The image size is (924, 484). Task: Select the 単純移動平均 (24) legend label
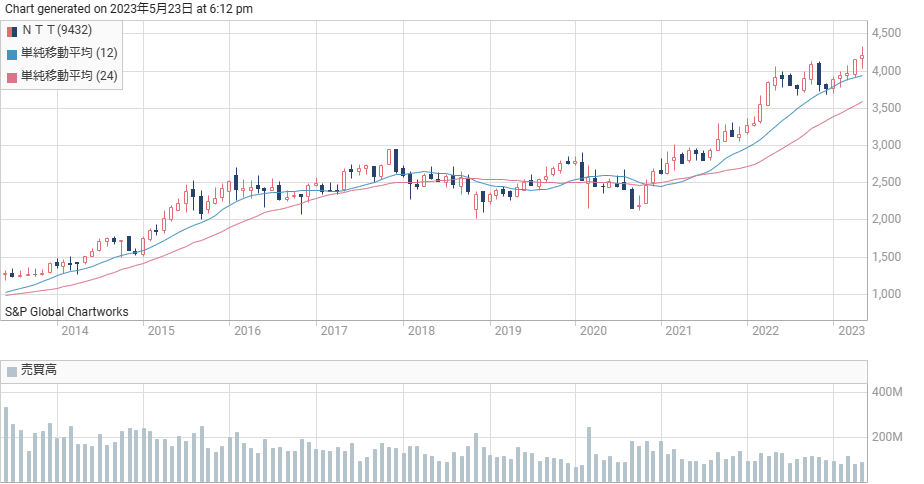70,76
